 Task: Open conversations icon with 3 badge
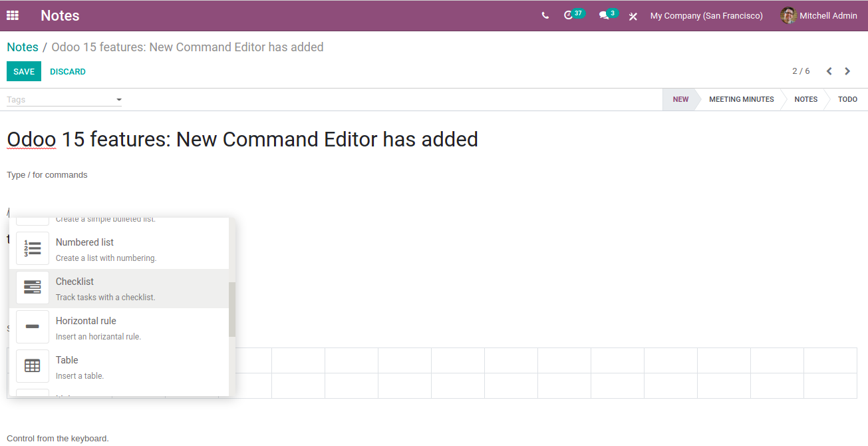click(x=604, y=15)
